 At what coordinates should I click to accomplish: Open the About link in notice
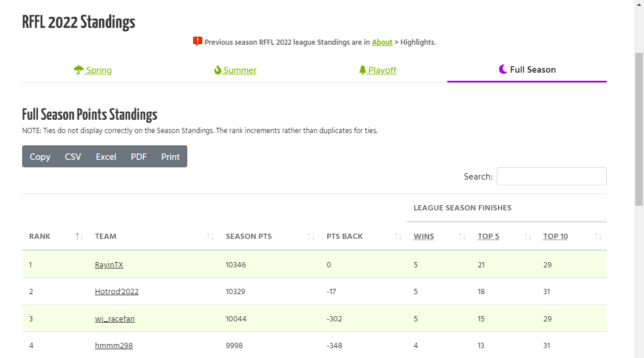382,42
